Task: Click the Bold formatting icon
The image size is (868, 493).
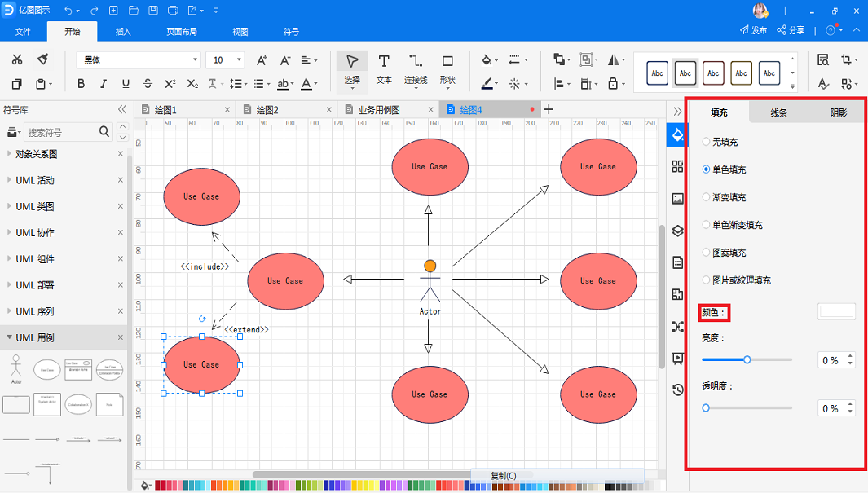Action: [x=81, y=84]
